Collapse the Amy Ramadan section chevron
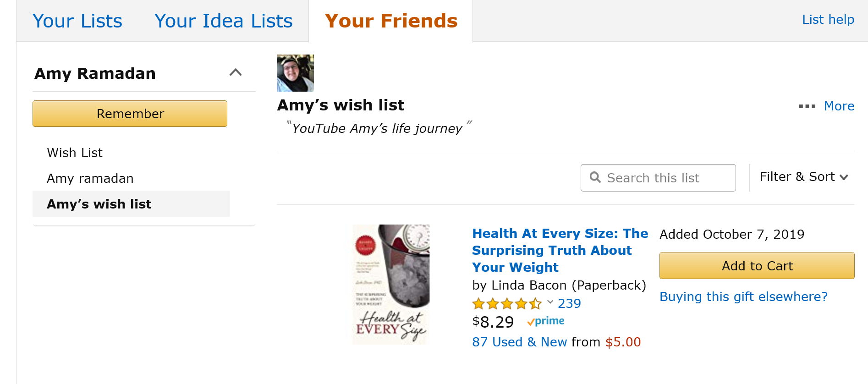Screen dimensions: 868x384 coord(236,72)
